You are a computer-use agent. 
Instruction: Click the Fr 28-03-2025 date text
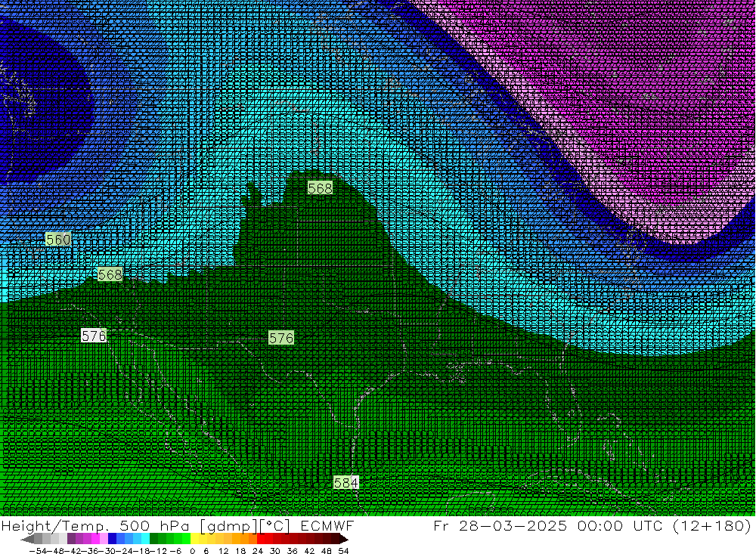(x=500, y=526)
